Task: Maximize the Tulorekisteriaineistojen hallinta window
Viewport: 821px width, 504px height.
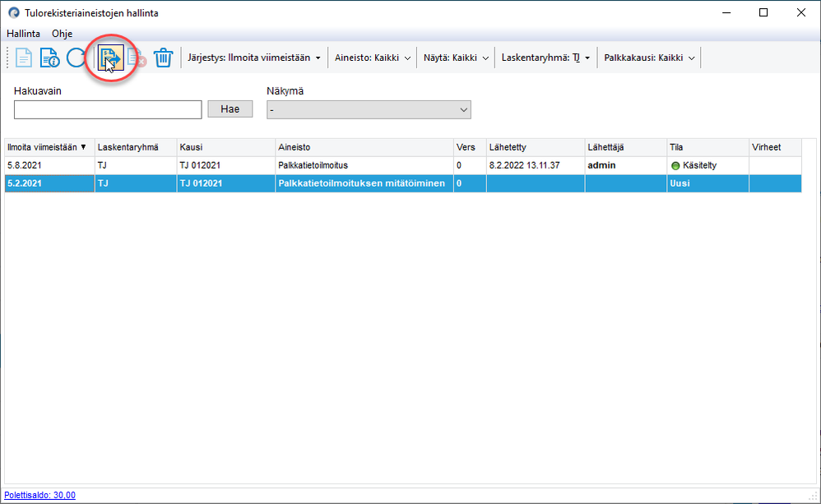Action: pos(763,12)
